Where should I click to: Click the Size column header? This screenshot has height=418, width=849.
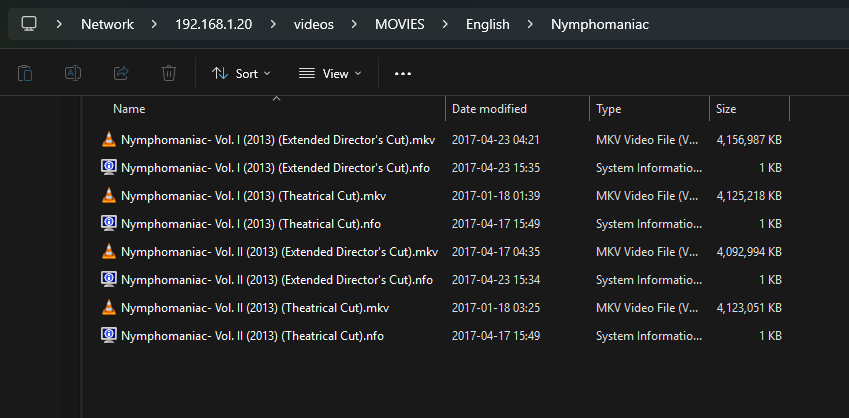pyautogui.click(x=726, y=109)
